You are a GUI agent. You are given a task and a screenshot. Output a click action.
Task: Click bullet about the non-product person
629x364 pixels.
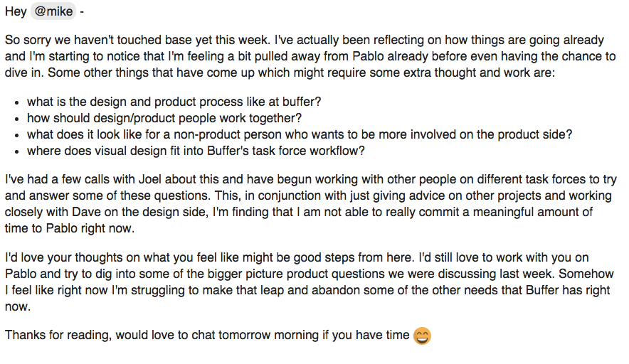pyautogui.click(x=300, y=134)
